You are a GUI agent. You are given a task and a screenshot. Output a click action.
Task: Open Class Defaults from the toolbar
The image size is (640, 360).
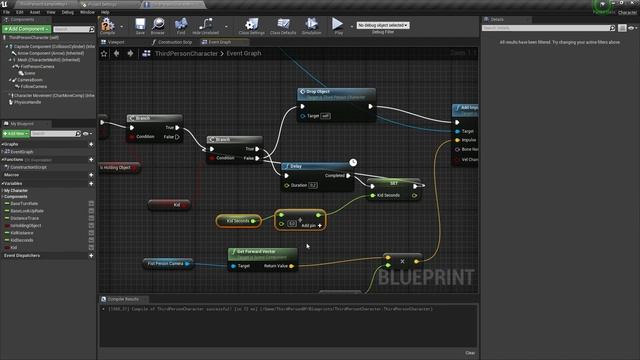tap(283, 25)
